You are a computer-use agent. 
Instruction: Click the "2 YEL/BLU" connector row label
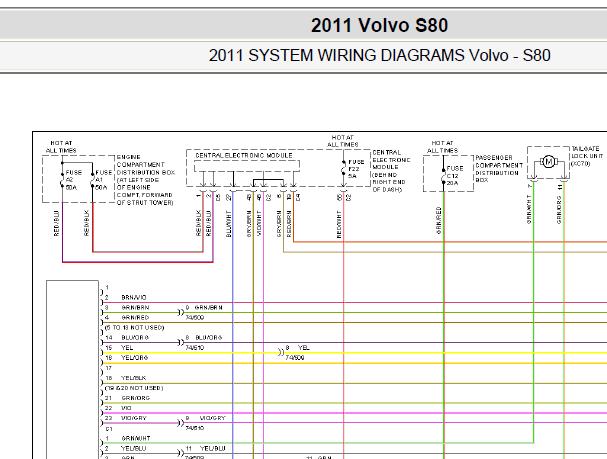(126, 449)
